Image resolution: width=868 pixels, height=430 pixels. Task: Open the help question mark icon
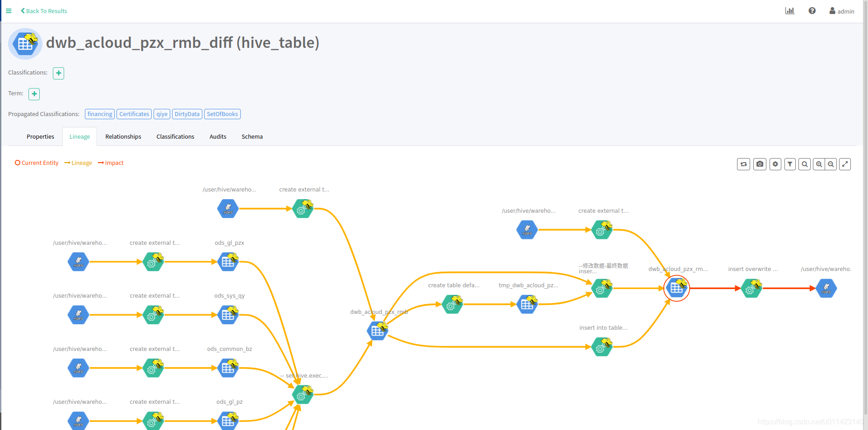[x=812, y=11]
